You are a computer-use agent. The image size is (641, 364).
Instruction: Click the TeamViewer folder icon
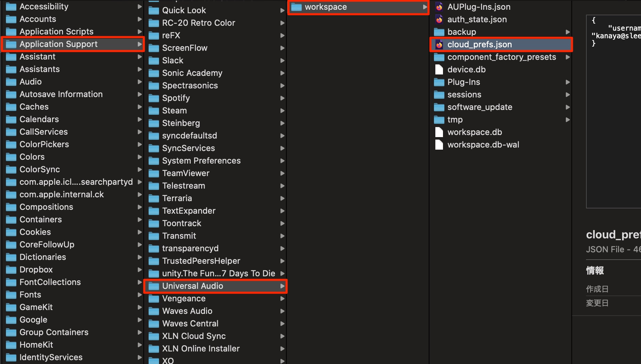point(154,173)
